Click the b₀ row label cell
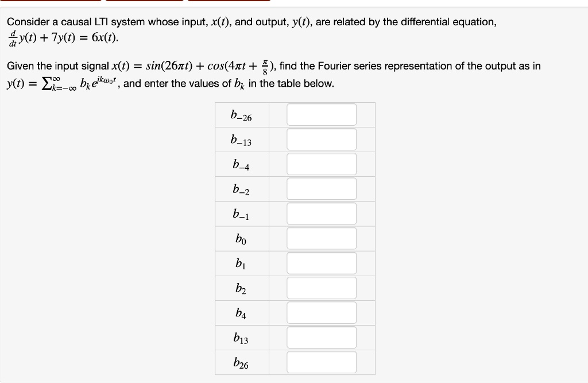The image size is (588, 383). coord(241,238)
